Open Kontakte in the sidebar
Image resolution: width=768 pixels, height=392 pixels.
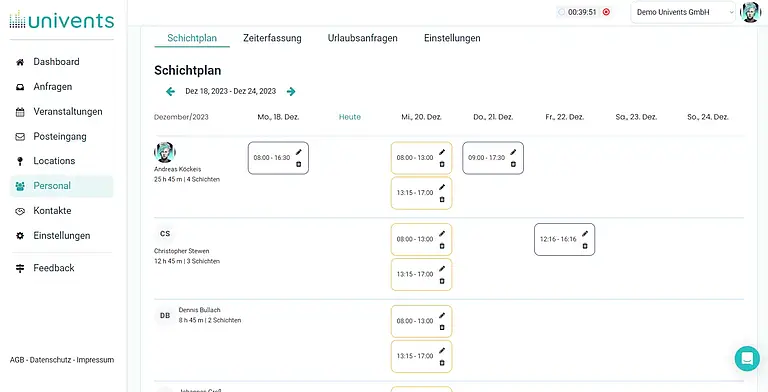[x=52, y=211]
